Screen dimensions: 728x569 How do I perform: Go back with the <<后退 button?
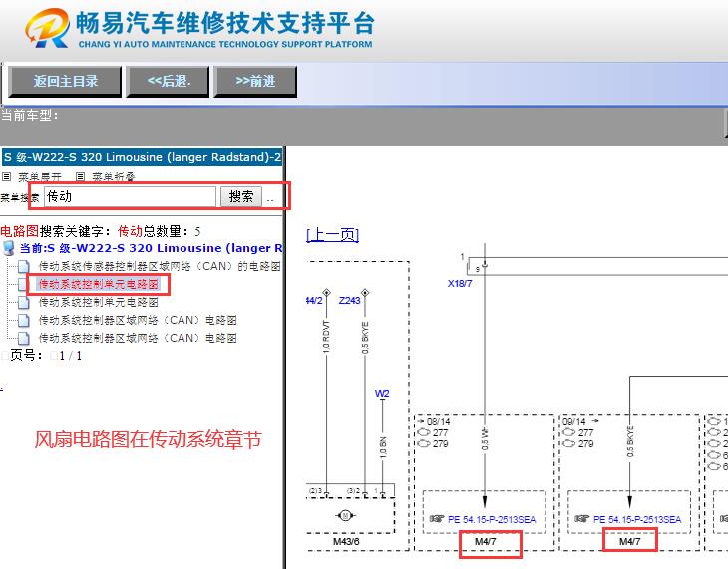point(169,82)
